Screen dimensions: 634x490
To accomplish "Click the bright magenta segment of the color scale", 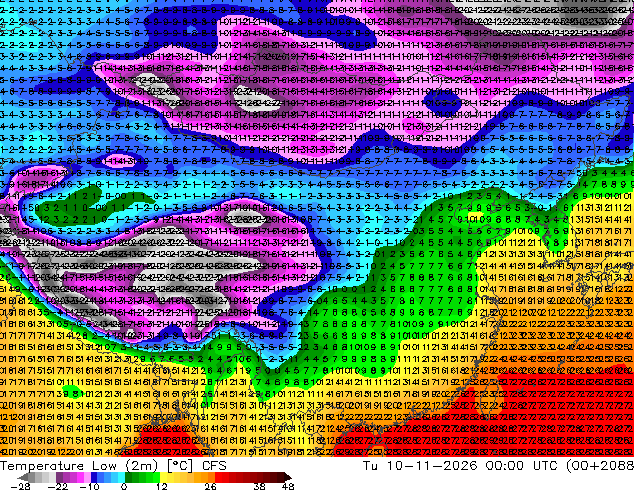I will pos(80,477).
